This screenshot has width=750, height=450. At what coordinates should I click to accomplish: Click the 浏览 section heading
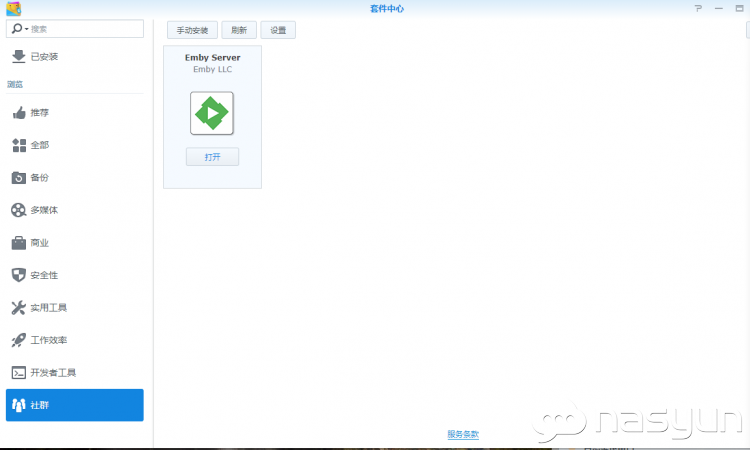pyautogui.click(x=15, y=84)
